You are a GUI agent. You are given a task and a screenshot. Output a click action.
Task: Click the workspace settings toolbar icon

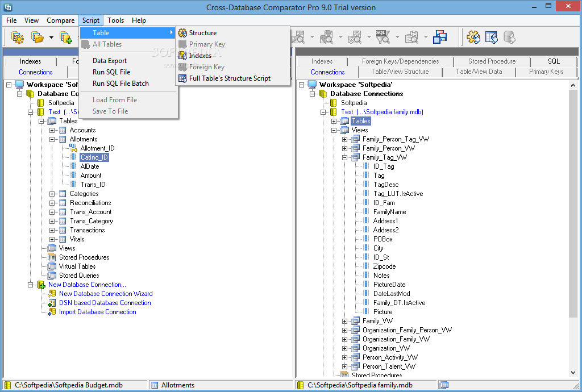click(18, 37)
